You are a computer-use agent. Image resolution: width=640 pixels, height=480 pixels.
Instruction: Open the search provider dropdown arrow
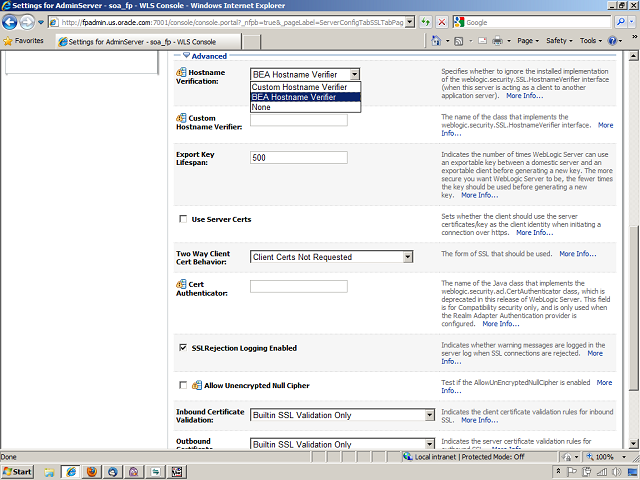(x=632, y=22)
